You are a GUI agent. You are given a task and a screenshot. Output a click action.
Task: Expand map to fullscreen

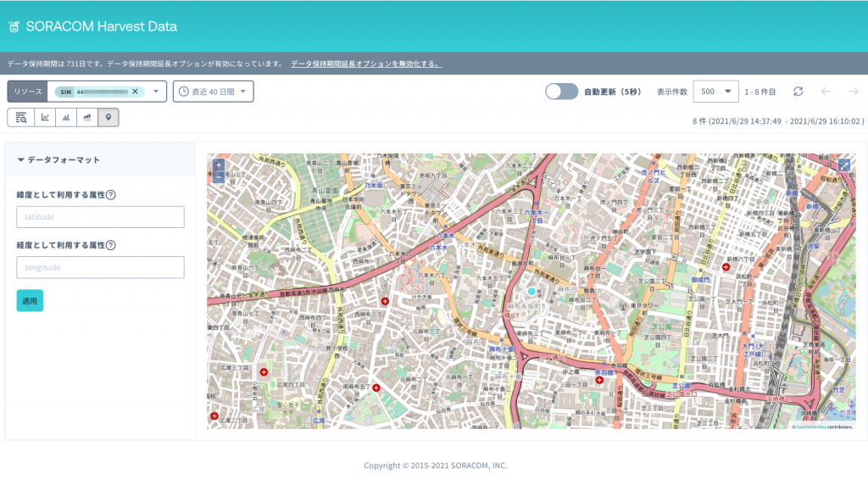[x=844, y=165]
